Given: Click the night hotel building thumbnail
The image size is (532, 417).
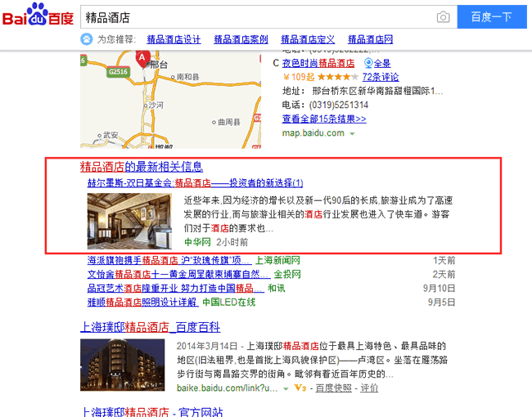Looking at the screenshot, I should pyautogui.click(x=123, y=365).
